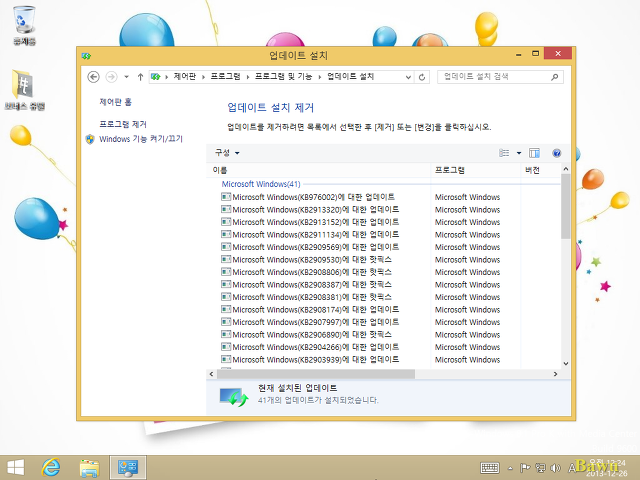Screen dimensions: 640x480
Task: Open the 구성 dropdown menu
Action: click(227, 153)
